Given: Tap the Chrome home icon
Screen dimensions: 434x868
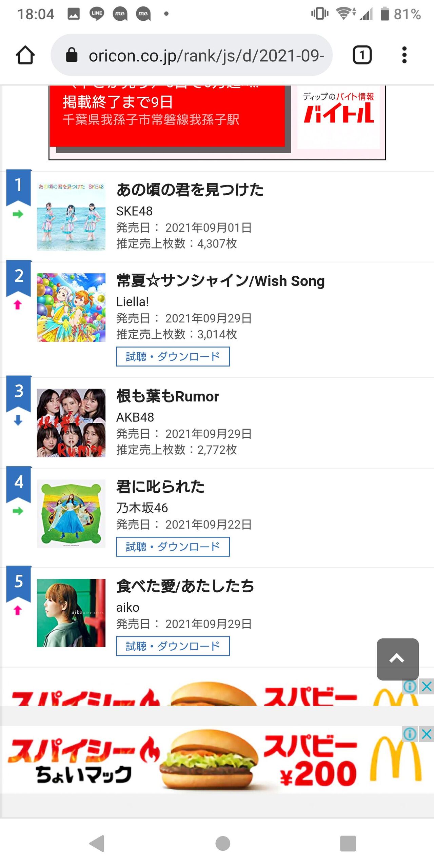Looking at the screenshot, I should point(25,55).
